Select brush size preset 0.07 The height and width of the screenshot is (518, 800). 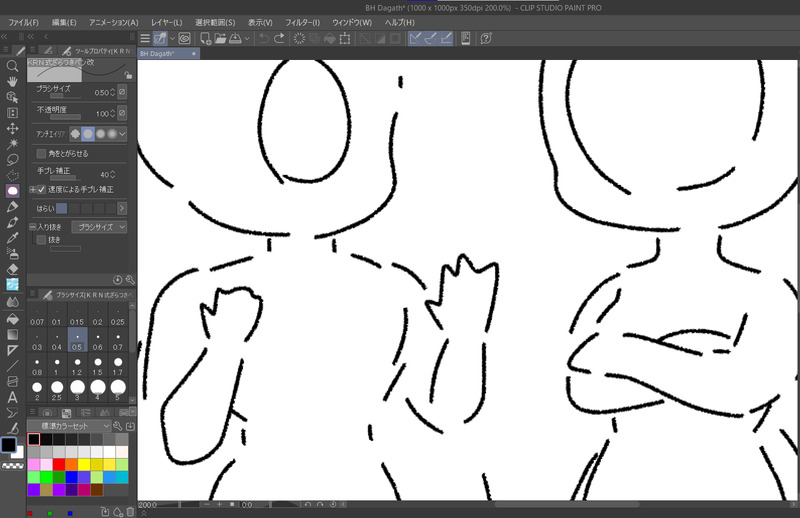(x=37, y=316)
